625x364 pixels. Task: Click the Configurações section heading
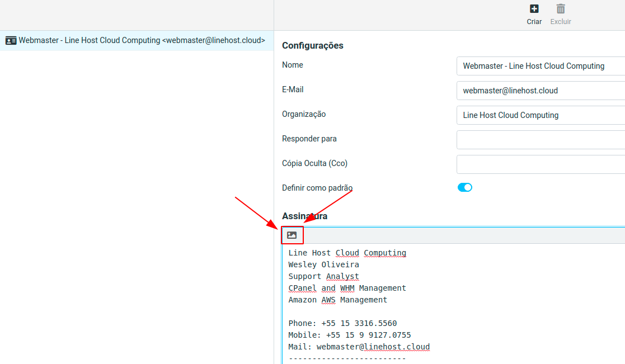[312, 46]
